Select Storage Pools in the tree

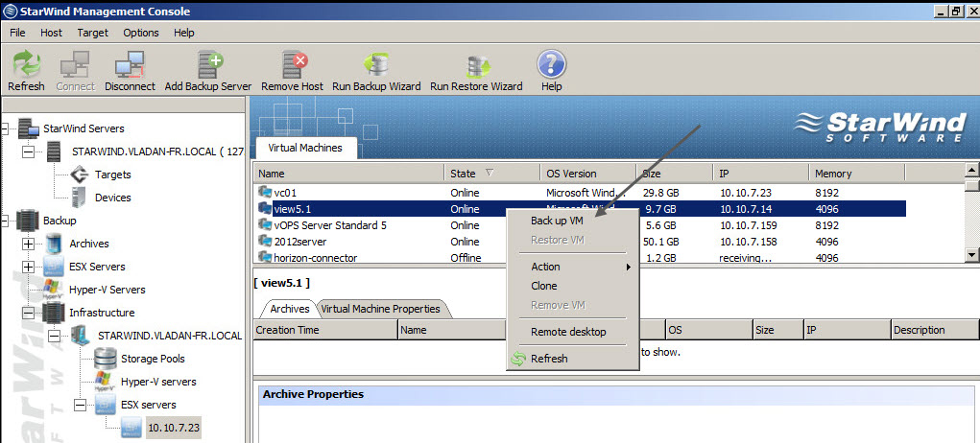pos(151,359)
